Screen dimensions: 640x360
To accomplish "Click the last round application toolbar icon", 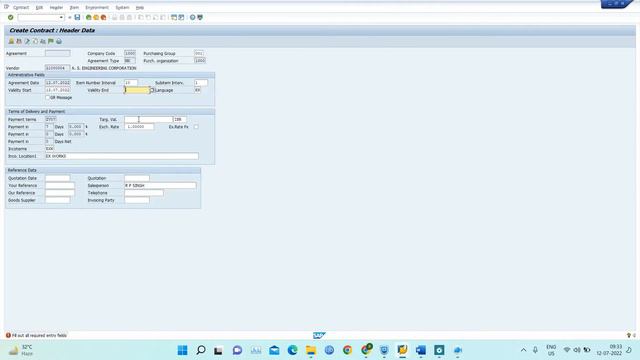I will coord(59,41).
